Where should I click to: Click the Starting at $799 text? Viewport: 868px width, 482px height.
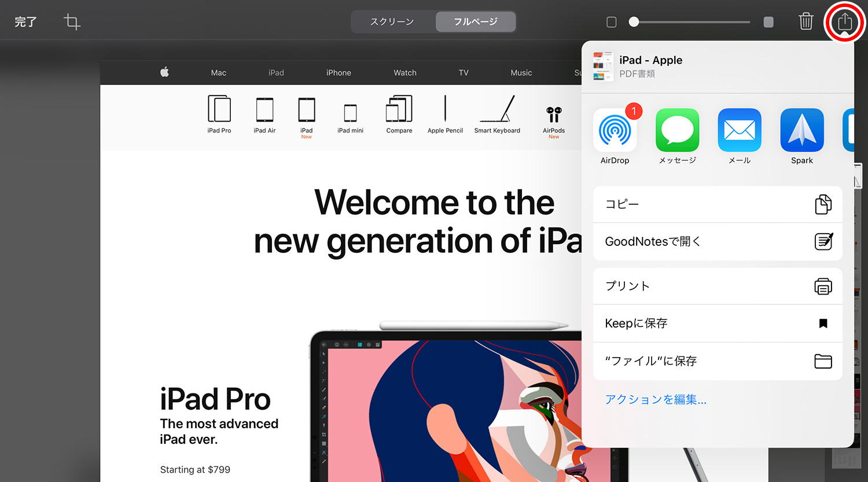tap(195, 470)
